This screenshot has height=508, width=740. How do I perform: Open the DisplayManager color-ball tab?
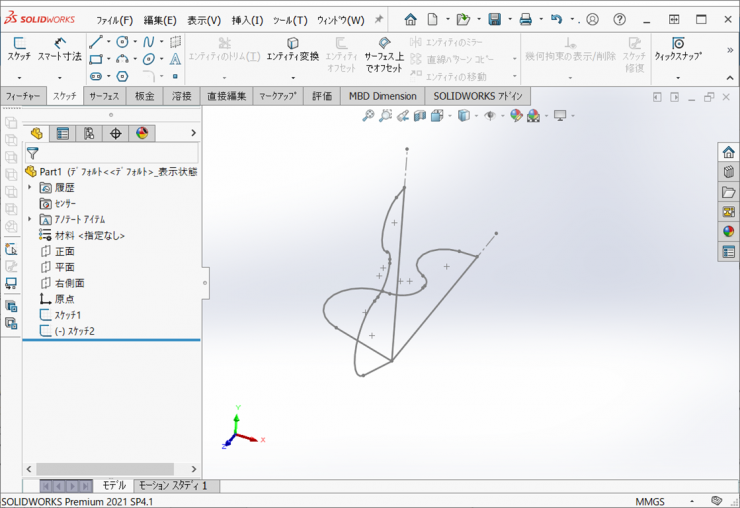(x=141, y=133)
